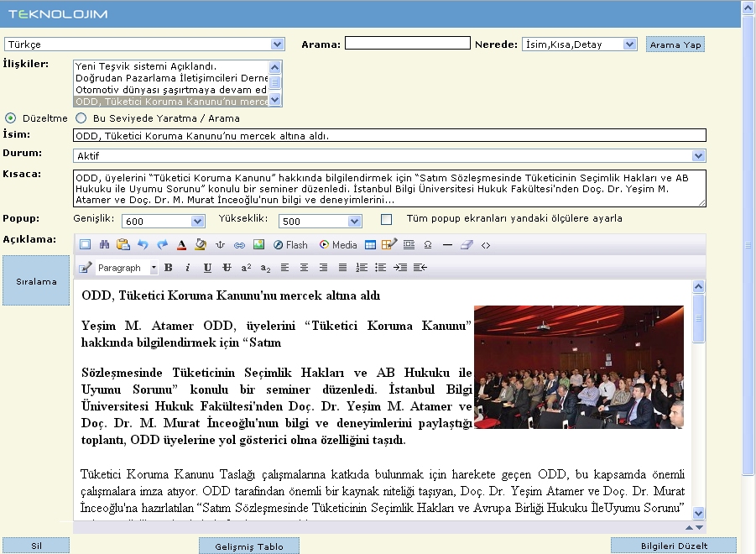
Task: Click the Arama search input field
Action: 408,43
